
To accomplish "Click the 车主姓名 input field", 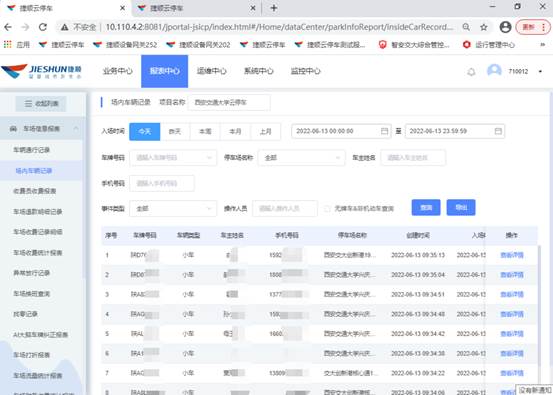I will coord(413,158).
